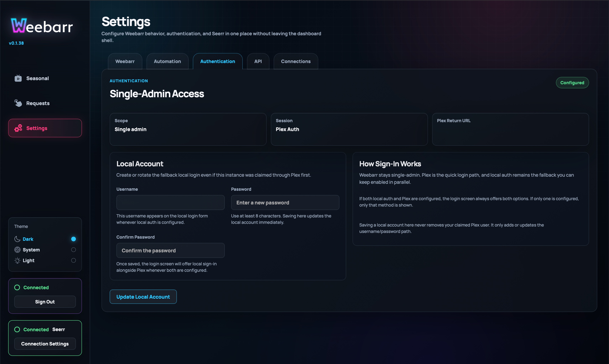Viewport: 609px width, 364px height.
Task: Click the Dark theme moon icon
Action: tap(17, 239)
